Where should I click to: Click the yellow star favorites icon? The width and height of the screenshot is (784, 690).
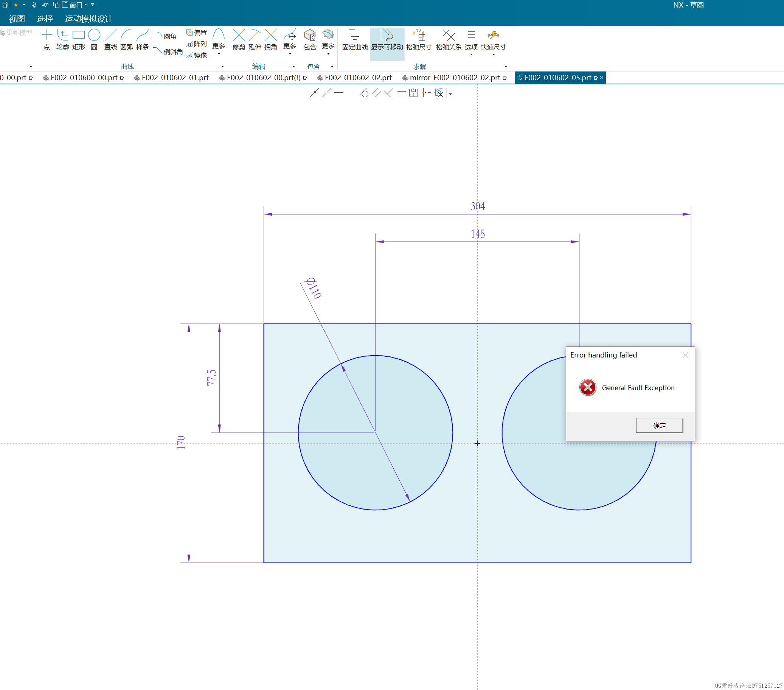(16, 5)
